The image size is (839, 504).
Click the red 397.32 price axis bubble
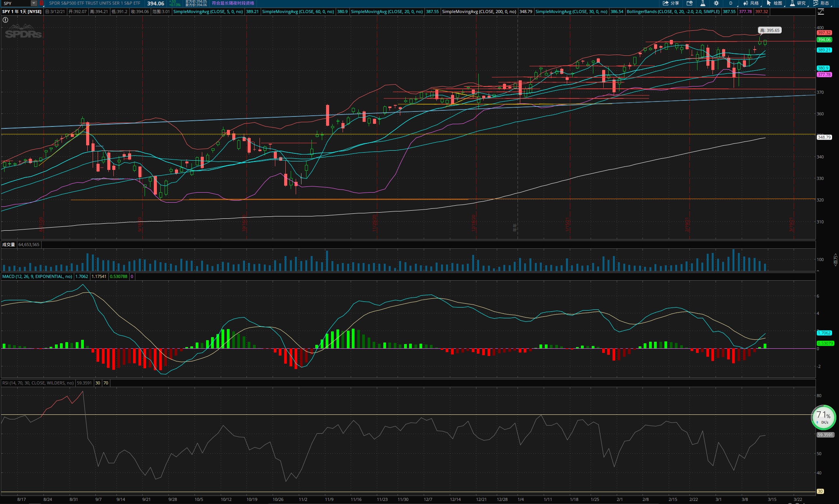824,33
